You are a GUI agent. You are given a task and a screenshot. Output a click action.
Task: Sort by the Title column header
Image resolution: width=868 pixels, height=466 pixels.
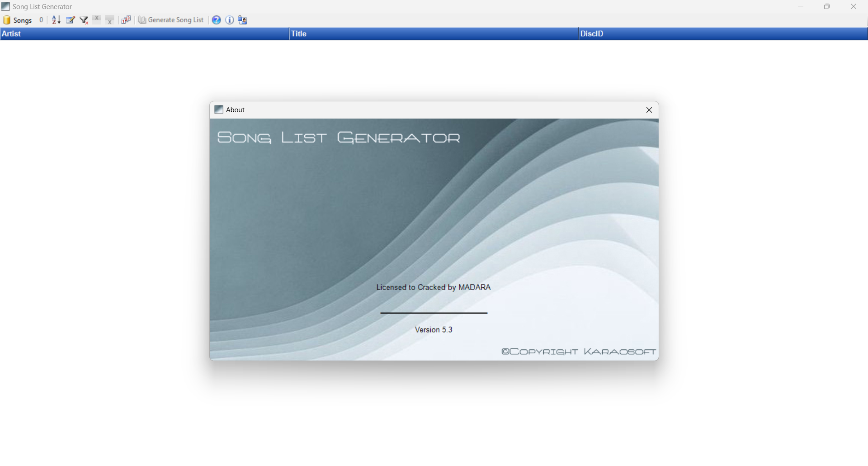pyautogui.click(x=434, y=34)
